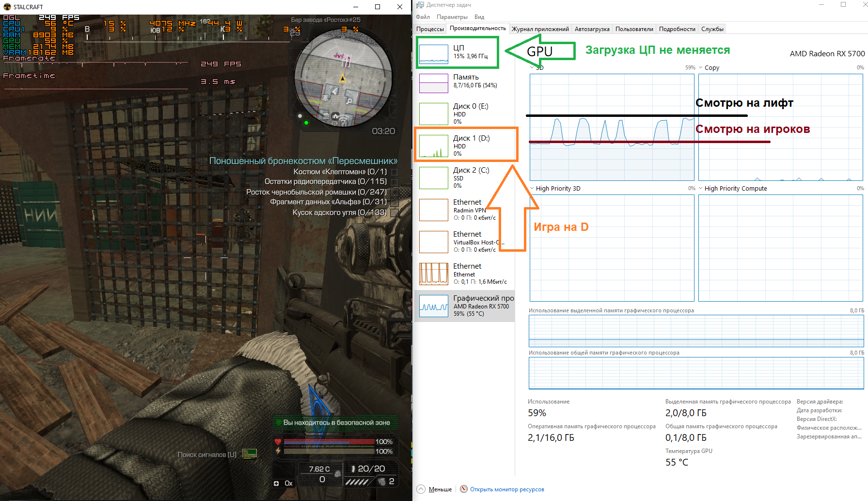
Task: Switch to the Автозагрузка tab
Action: (592, 29)
